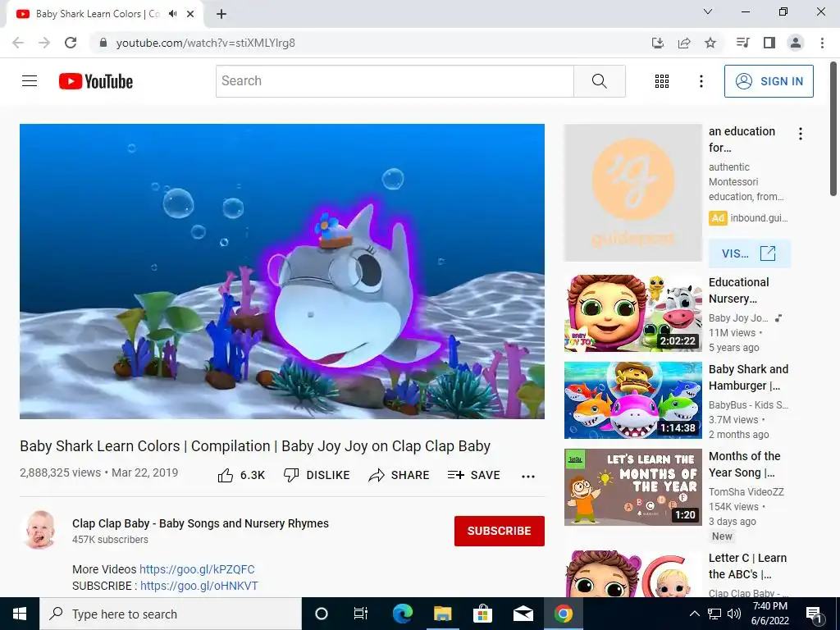This screenshot has height=630, width=840.
Task: Open Mail app from the taskbar
Action: tap(523, 614)
